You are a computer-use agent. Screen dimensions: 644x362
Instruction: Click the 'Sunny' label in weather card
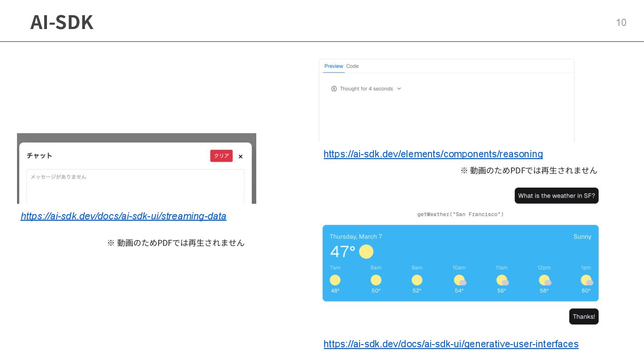click(582, 237)
